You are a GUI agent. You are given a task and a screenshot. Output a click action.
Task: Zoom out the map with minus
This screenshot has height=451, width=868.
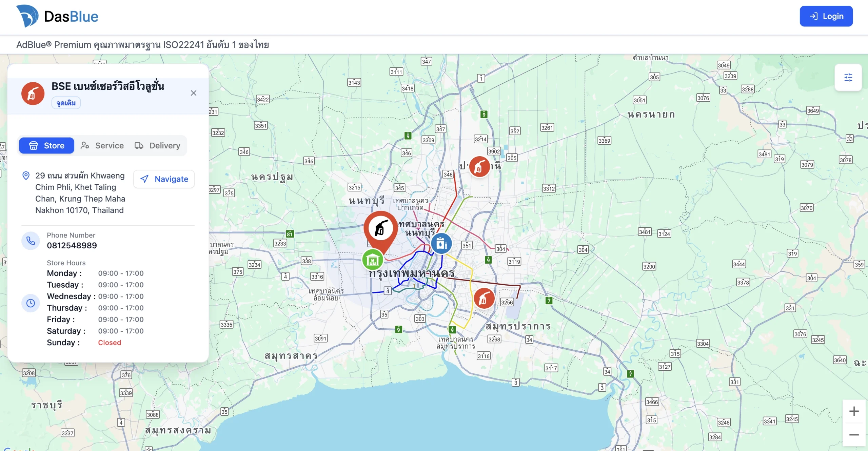pos(854,435)
